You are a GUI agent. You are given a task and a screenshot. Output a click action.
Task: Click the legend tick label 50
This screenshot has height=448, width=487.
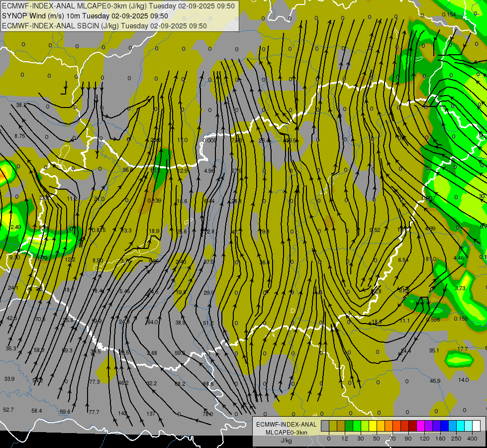click(x=377, y=439)
